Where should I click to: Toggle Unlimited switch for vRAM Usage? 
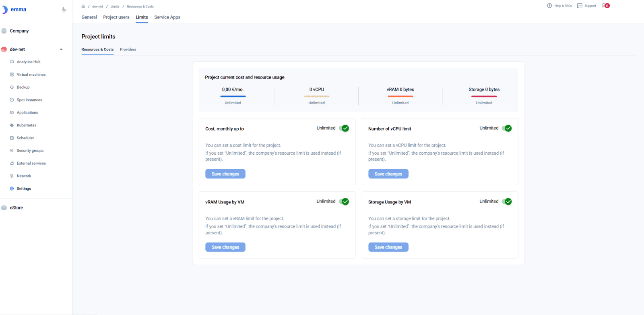(344, 202)
